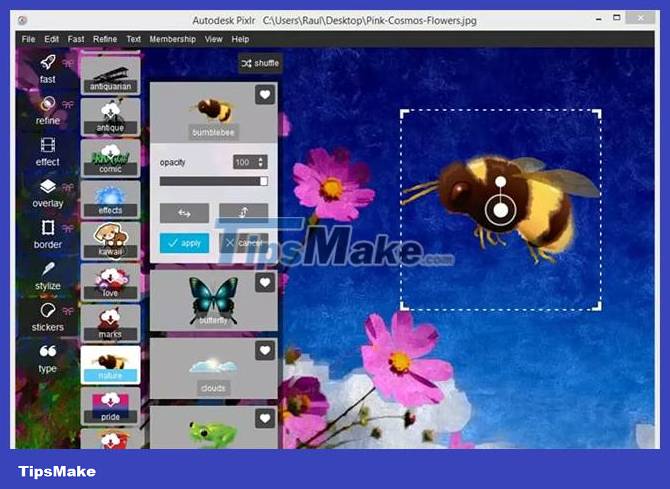Viewport: 670px width, 489px height.
Task: Toggle favorite heart on clouds sticker
Action: point(264,350)
